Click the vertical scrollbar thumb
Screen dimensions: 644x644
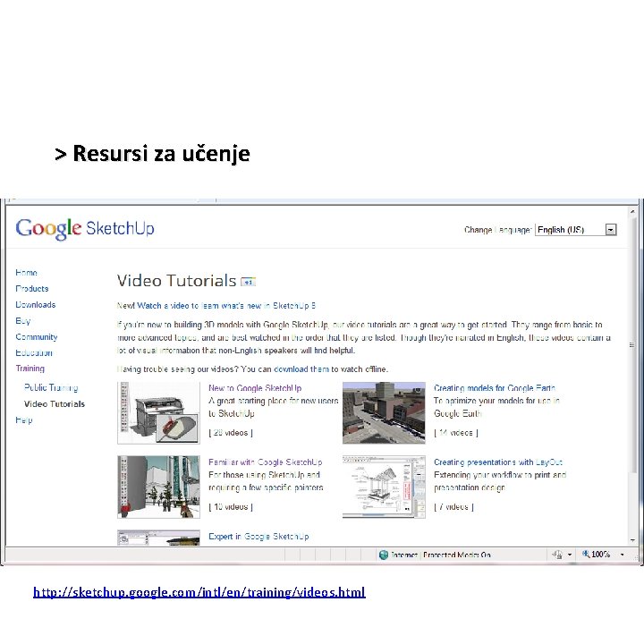coord(632,345)
